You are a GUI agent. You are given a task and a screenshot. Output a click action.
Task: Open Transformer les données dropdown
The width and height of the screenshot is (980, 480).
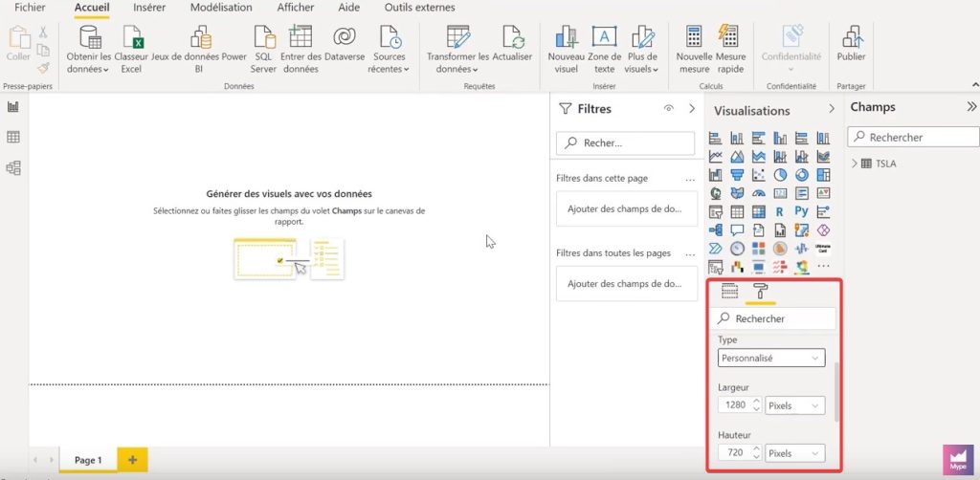457,51
